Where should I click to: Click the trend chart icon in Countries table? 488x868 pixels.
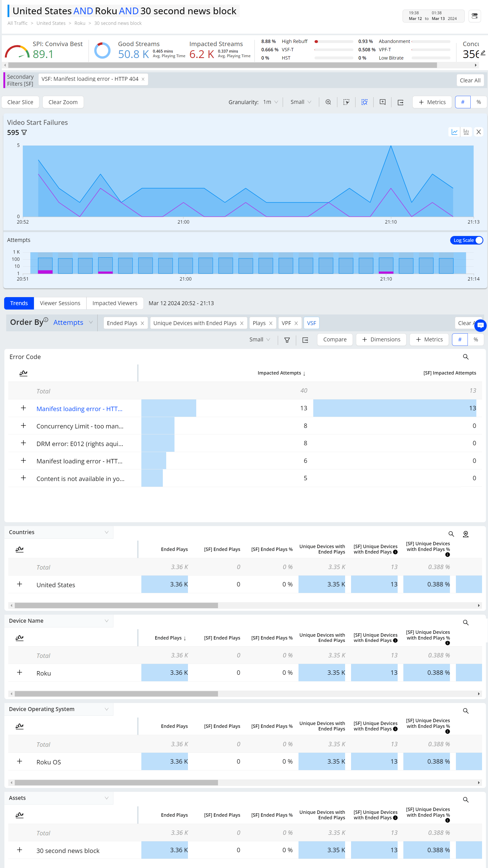19,549
